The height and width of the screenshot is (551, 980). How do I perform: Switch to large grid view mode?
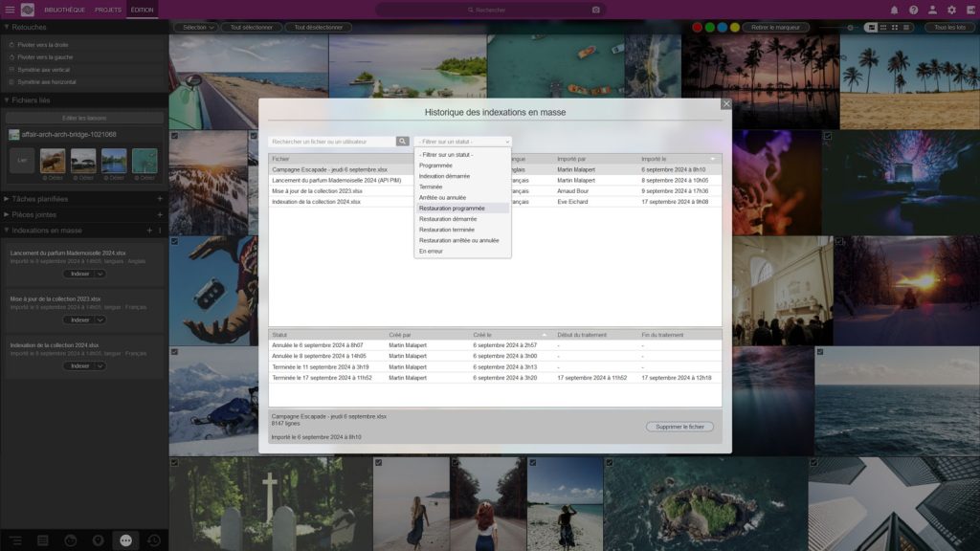coord(895,28)
